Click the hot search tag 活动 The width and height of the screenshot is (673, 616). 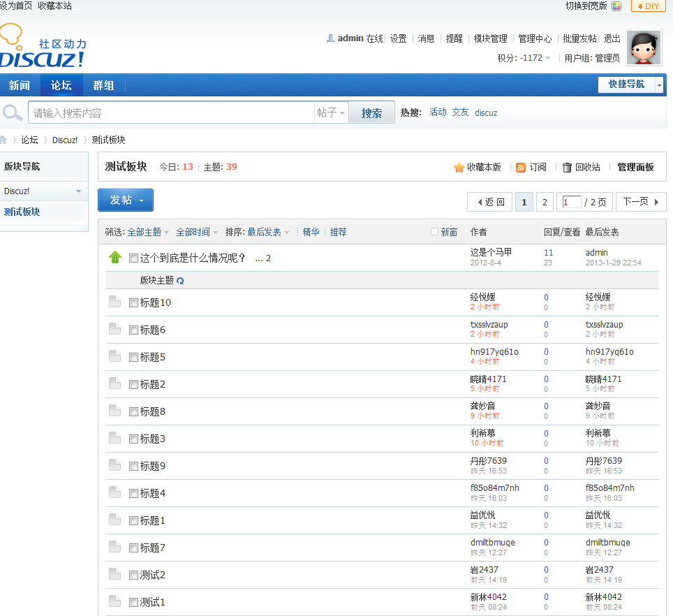coord(438,112)
